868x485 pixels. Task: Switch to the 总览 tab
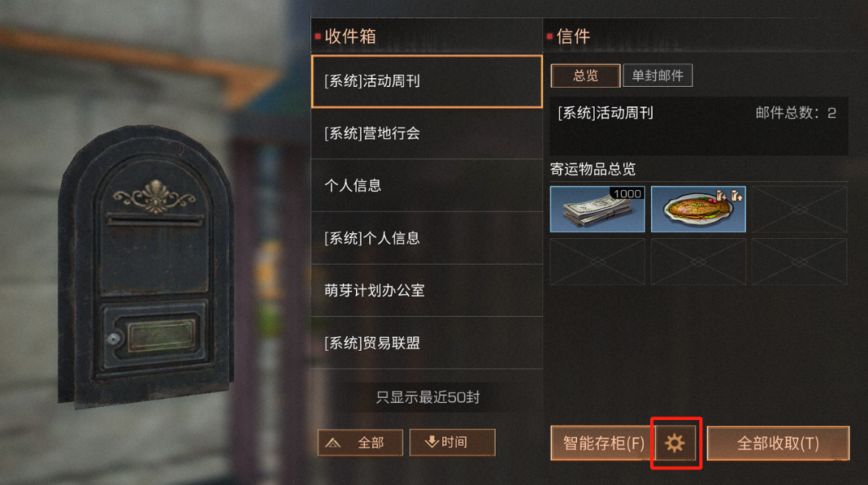click(585, 76)
